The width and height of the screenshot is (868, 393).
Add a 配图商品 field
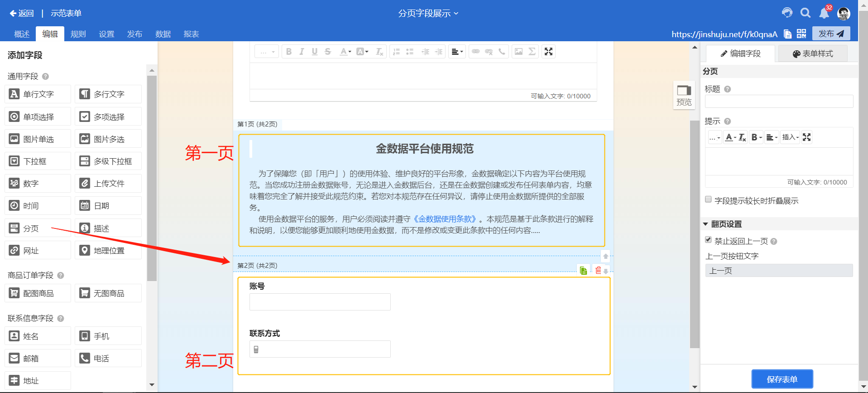[x=38, y=293]
